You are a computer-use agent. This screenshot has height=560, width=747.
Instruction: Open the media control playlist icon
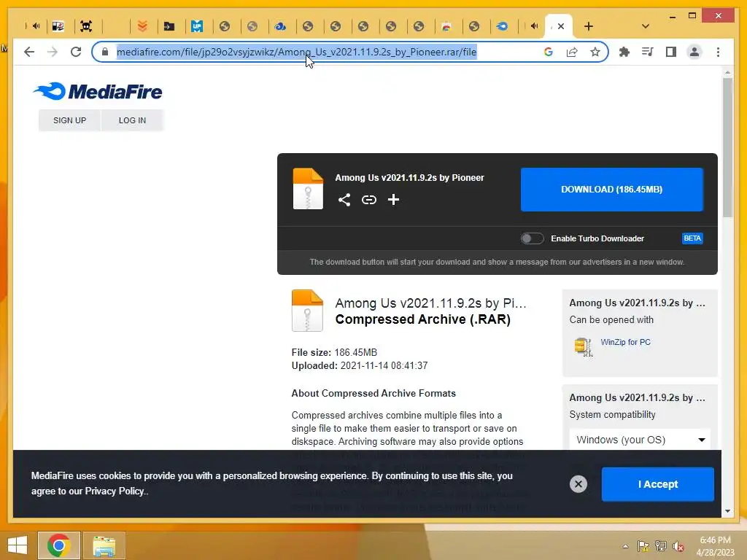(648, 52)
